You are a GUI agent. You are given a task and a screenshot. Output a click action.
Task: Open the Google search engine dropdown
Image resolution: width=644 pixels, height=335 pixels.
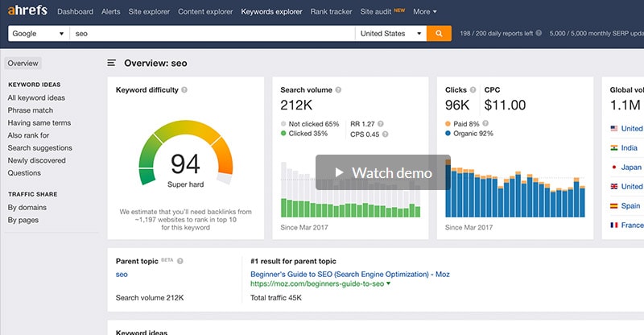pos(38,33)
